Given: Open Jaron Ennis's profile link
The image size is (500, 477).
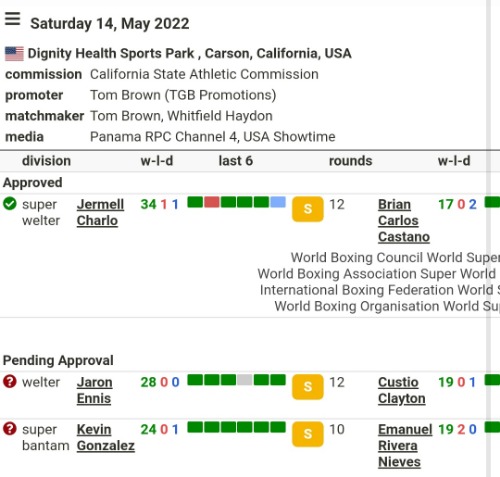Looking at the screenshot, I should click(94, 390).
